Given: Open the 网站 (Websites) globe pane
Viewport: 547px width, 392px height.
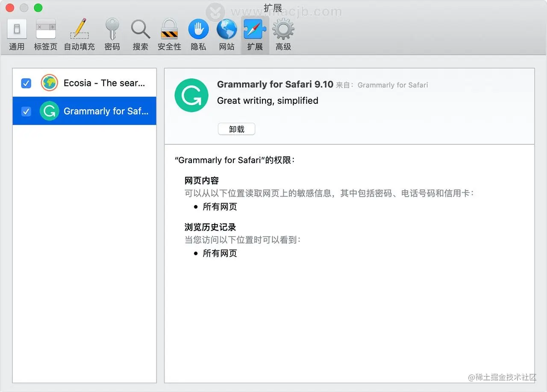Looking at the screenshot, I should (227, 35).
